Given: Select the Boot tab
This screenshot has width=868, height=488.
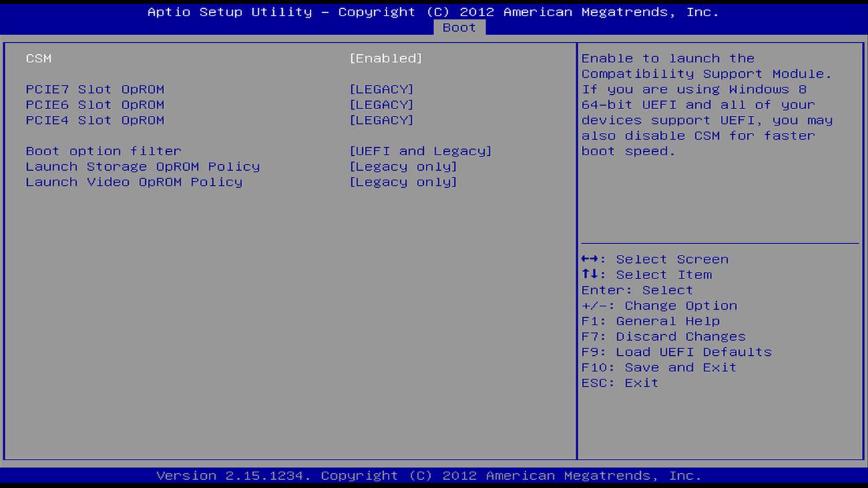Looking at the screenshot, I should tap(459, 27).
